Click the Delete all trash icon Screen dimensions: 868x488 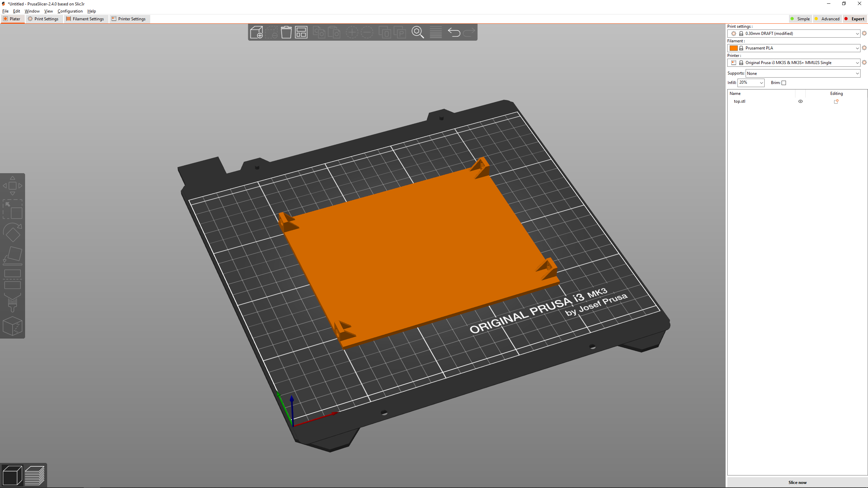pos(286,33)
